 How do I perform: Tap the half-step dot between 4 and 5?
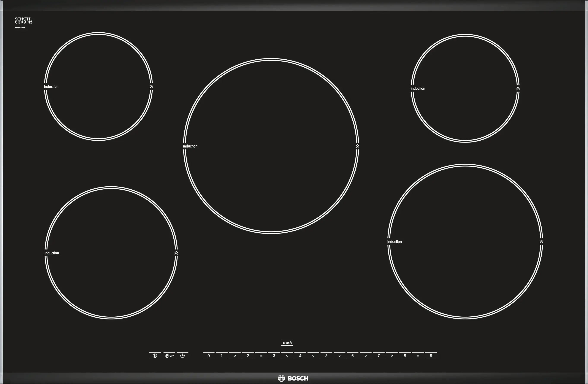tap(313, 355)
